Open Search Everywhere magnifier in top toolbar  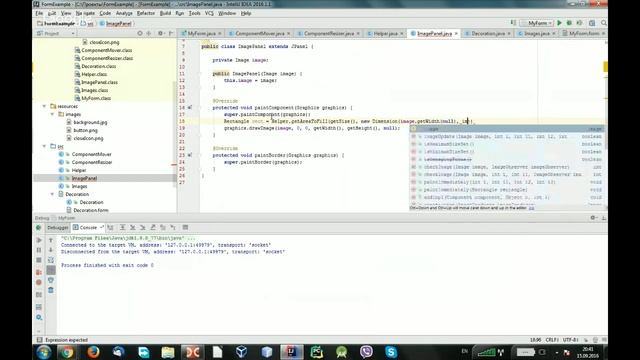(x=604, y=23)
